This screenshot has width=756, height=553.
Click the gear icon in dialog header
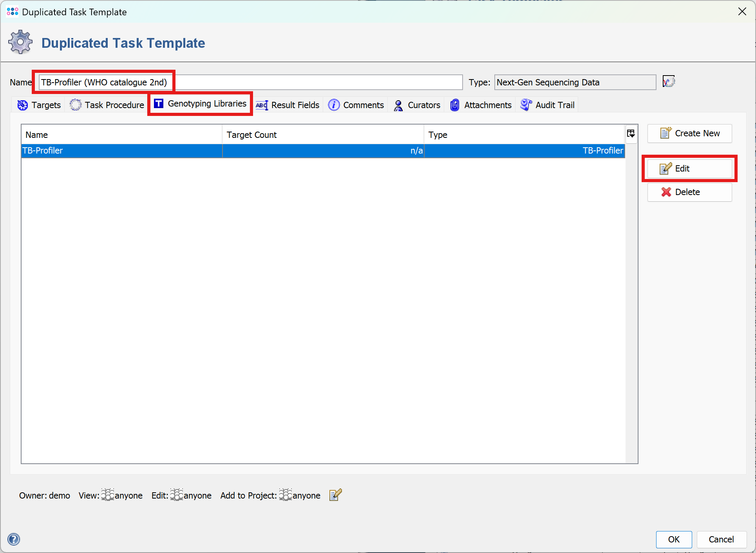[20, 42]
